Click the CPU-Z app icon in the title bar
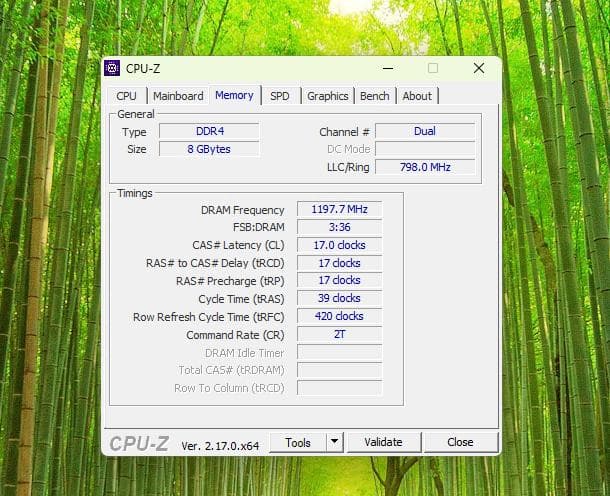Viewport: 610px width, 496px height. (x=112, y=68)
